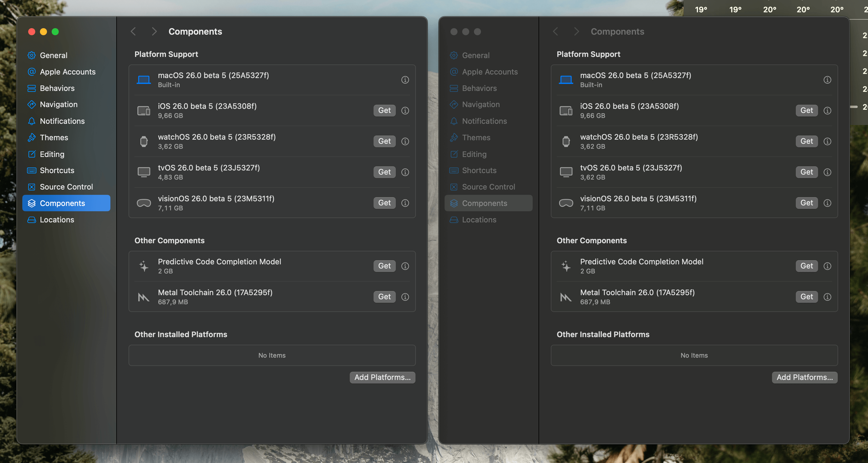868x463 pixels.
Task: Open Source Control in left window sidebar
Action: tap(66, 187)
